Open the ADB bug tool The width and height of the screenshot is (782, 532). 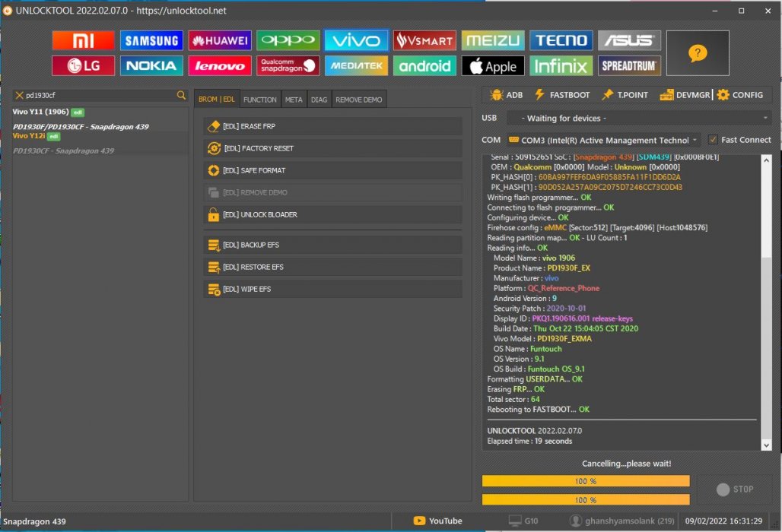pyautogui.click(x=506, y=95)
